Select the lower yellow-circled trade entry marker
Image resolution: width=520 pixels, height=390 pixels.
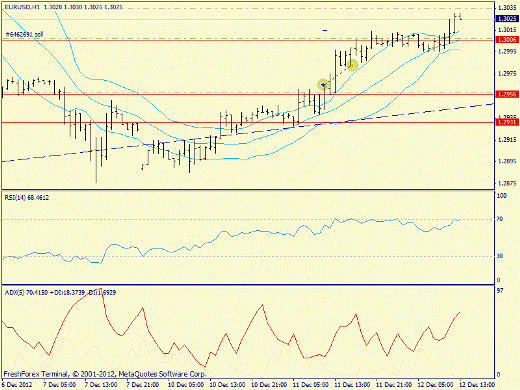click(323, 85)
